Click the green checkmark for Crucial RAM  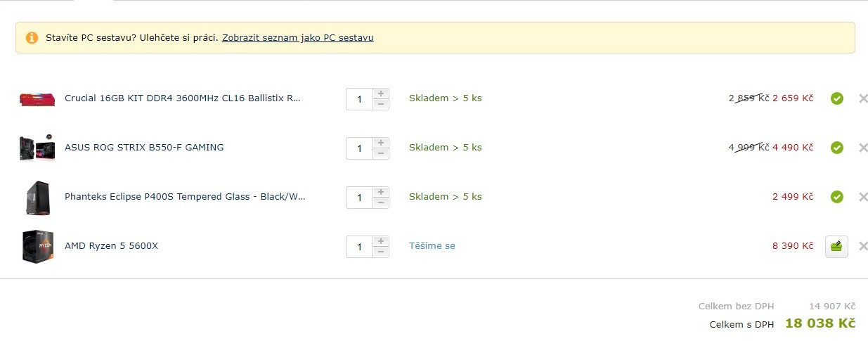(836, 98)
